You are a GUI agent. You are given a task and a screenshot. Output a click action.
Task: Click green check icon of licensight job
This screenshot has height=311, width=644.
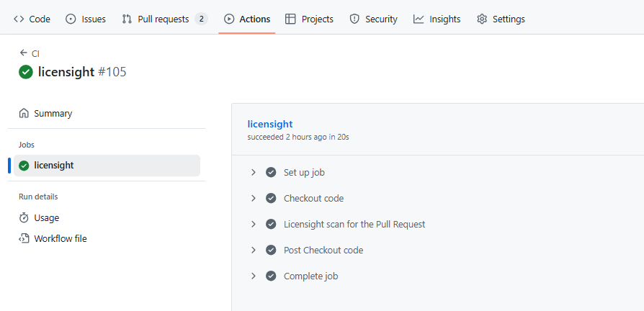point(24,166)
